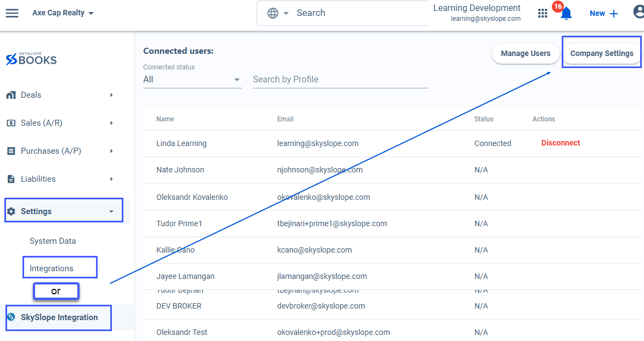Image resolution: width=644 pixels, height=341 pixels.
Task: Click the Deals house icon
Action: [x=11, y=95]
